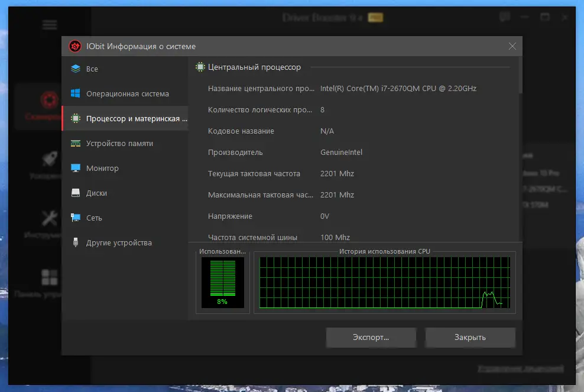Click the Intel(R) Core(TM) i7-2670QM value
This screenshot has width=584, height=392.
[398, 89]
